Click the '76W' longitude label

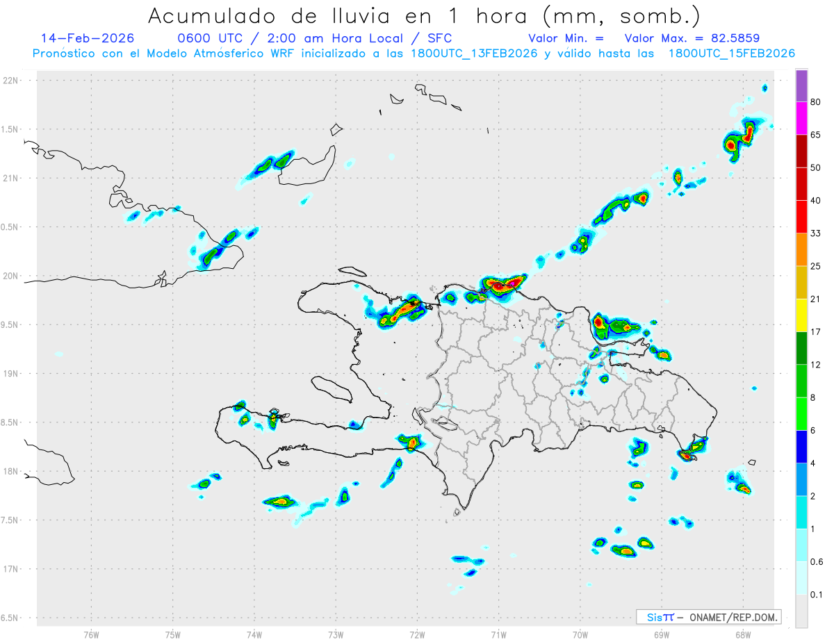tap(91, 634)
